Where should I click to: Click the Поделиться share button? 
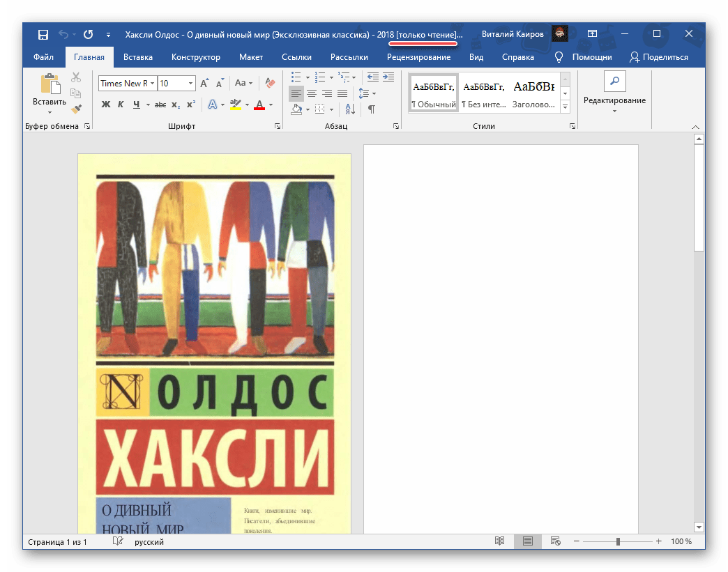pos(659,57)
